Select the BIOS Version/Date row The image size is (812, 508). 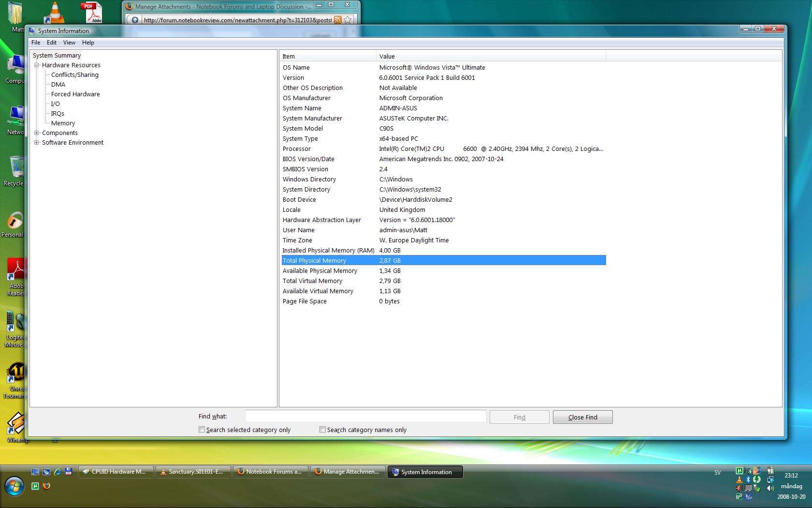[443, 159]
